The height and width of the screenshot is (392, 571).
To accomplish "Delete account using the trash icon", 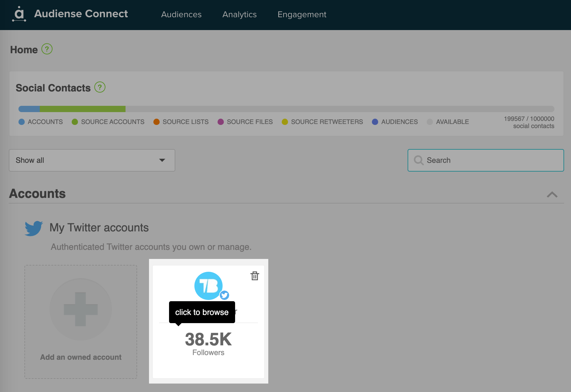I will (255, 276).
